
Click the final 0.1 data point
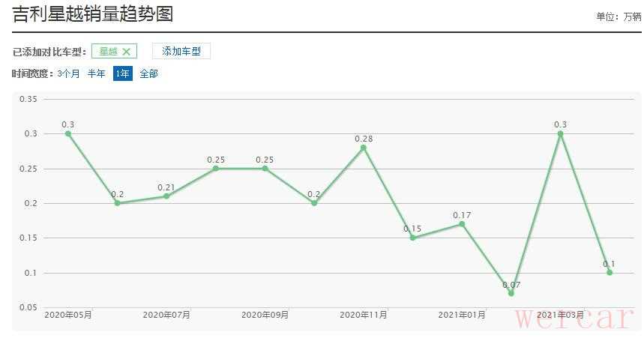(610, 273)
